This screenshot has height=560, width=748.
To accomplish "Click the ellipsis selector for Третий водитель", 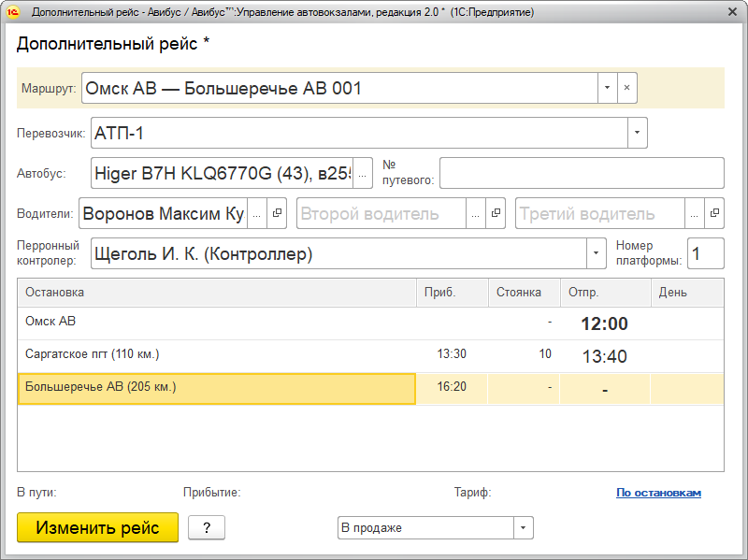I will click(694, 213).
